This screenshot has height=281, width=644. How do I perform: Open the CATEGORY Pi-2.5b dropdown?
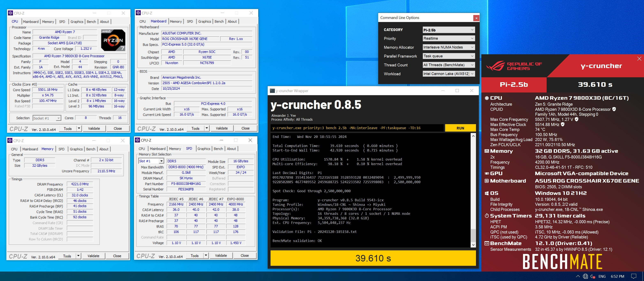[448, 30]
